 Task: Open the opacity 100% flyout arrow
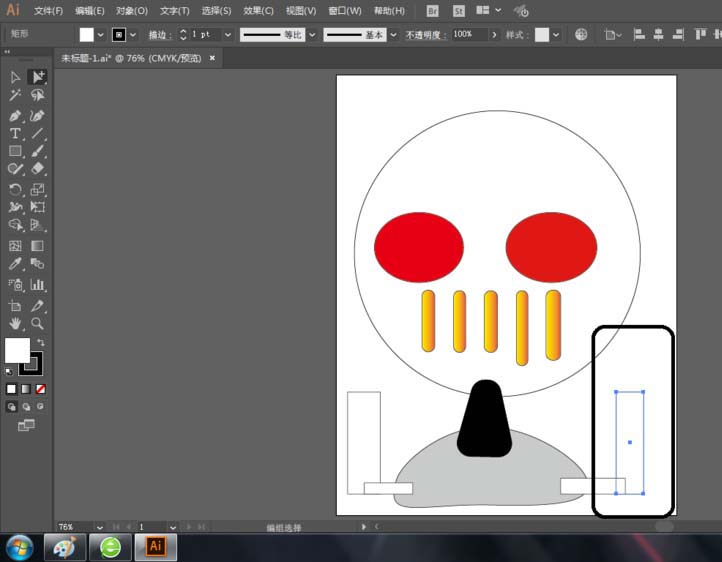[x=493, y=34]
